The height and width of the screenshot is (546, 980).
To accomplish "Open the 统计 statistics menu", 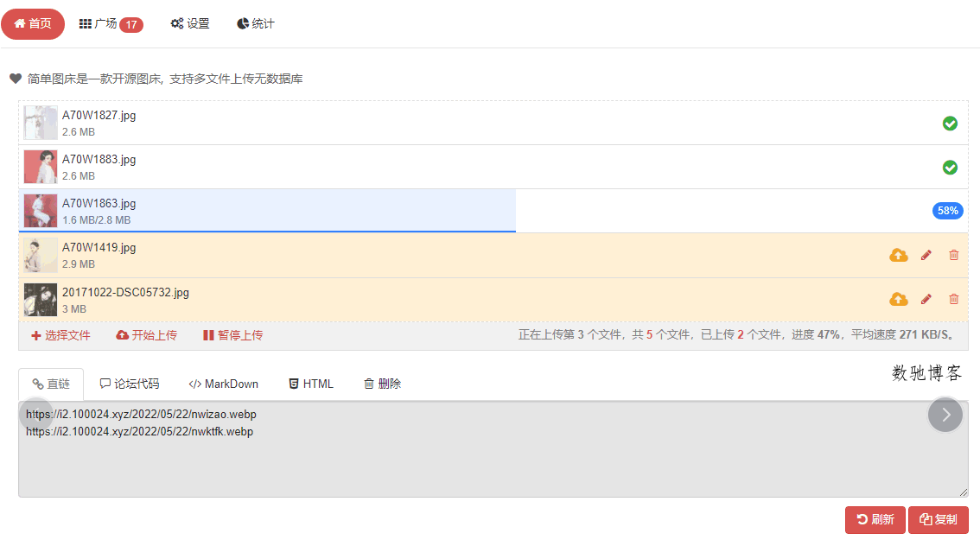I will 256,23.
